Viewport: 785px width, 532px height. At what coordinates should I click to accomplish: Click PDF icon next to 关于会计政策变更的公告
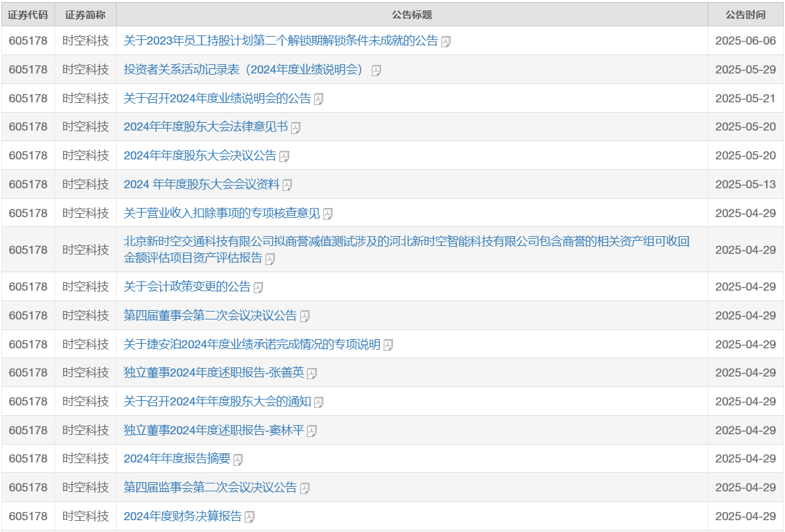[258, 287]
